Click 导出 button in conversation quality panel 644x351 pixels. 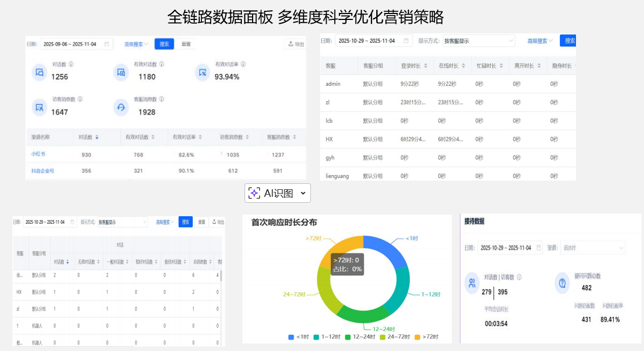click(x=218, y=222)
